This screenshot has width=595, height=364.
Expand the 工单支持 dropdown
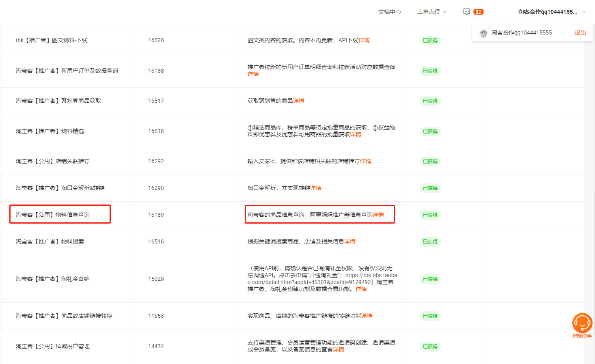[431, 12]
